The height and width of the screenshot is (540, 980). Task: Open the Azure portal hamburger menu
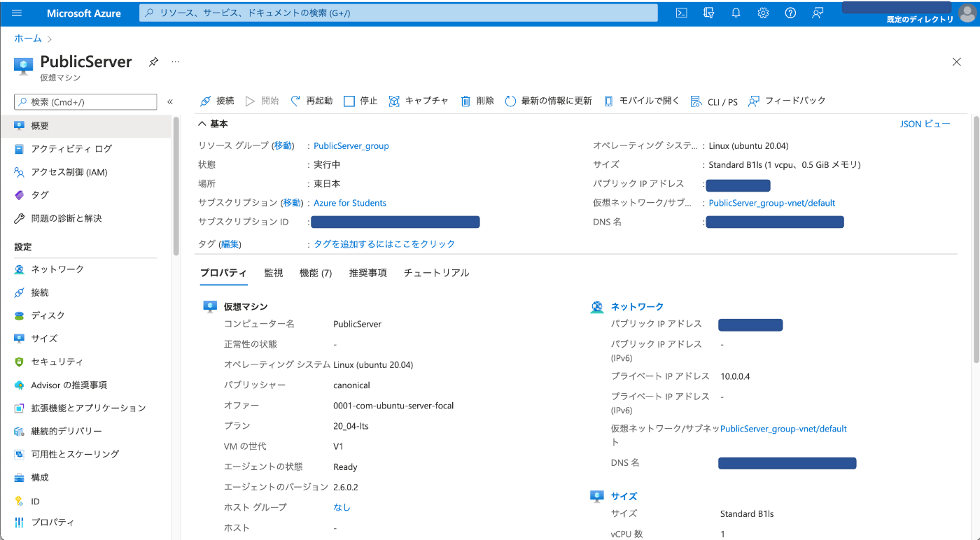point(17,13)
